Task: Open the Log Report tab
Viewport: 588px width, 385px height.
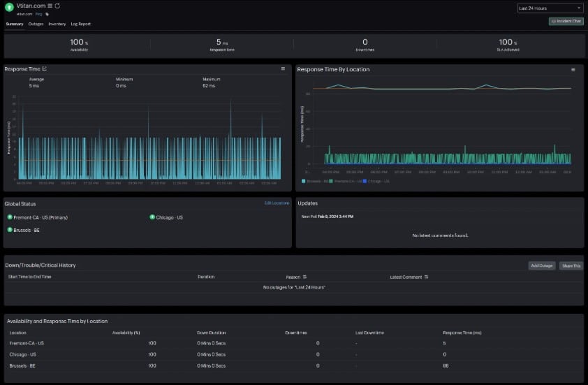Action: (x=80, y=24)
